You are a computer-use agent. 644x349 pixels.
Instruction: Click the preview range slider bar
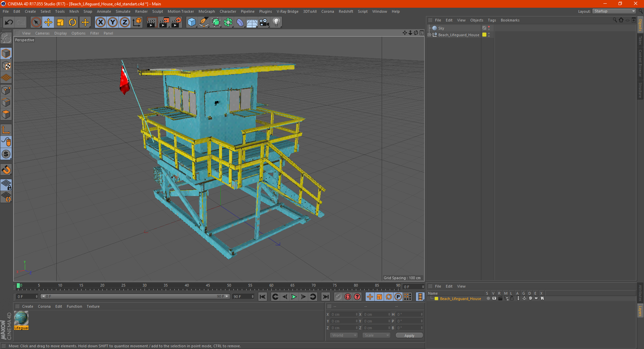coord(135,297)
